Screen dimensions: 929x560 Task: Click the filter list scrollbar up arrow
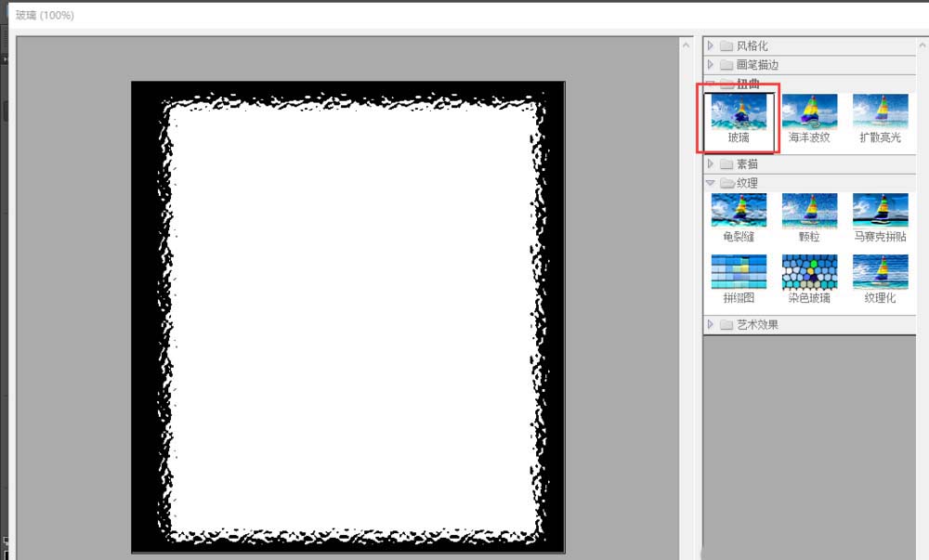pos(922,45)
